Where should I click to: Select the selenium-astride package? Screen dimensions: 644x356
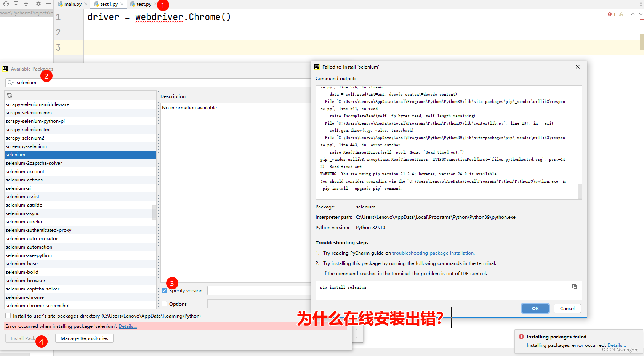80,205
